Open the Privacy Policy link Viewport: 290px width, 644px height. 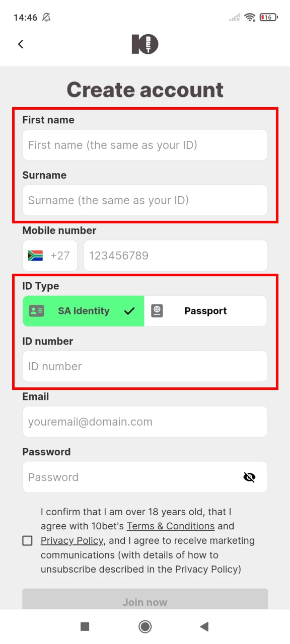72,540
